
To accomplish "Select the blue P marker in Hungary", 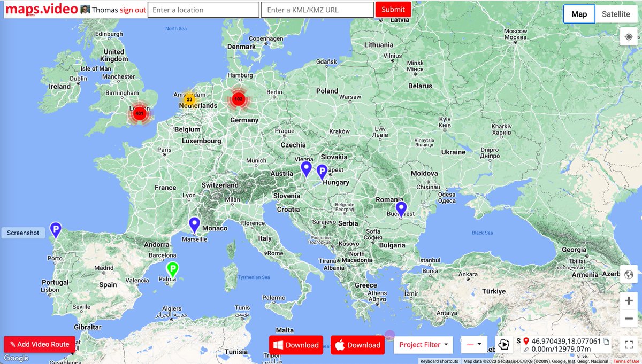I will [322, 172].
